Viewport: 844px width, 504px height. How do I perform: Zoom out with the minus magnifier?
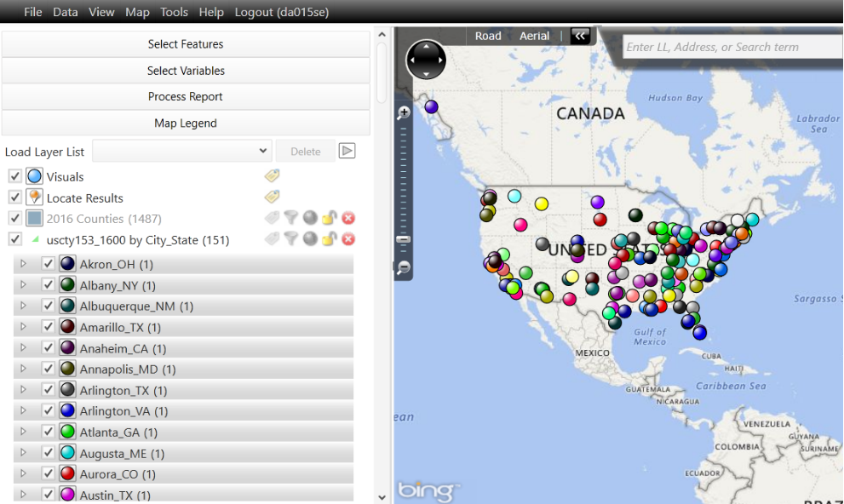pyautogui.click(x=404, y=267)
